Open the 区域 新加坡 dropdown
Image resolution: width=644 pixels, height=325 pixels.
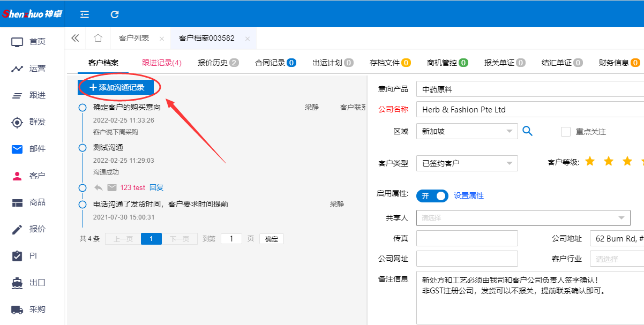(467, 131)
